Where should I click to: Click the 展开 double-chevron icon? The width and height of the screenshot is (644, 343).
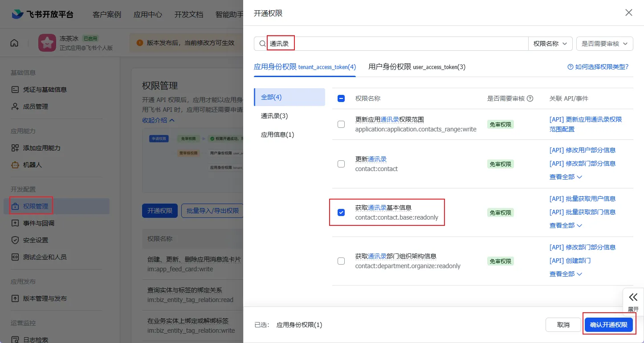click(633, 298)
